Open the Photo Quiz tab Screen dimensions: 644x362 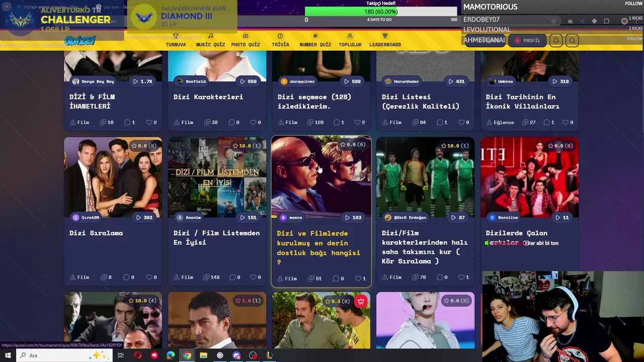click(x=246, y=40)
